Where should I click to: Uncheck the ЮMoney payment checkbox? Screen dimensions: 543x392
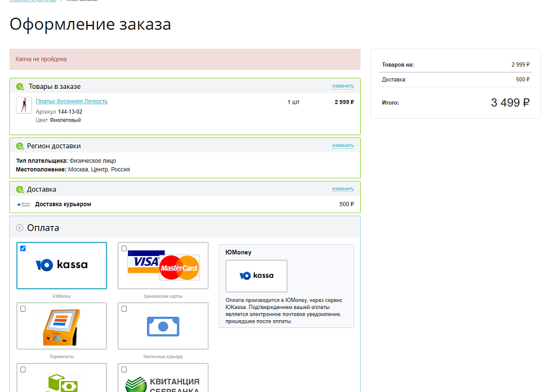click(22, 248)
